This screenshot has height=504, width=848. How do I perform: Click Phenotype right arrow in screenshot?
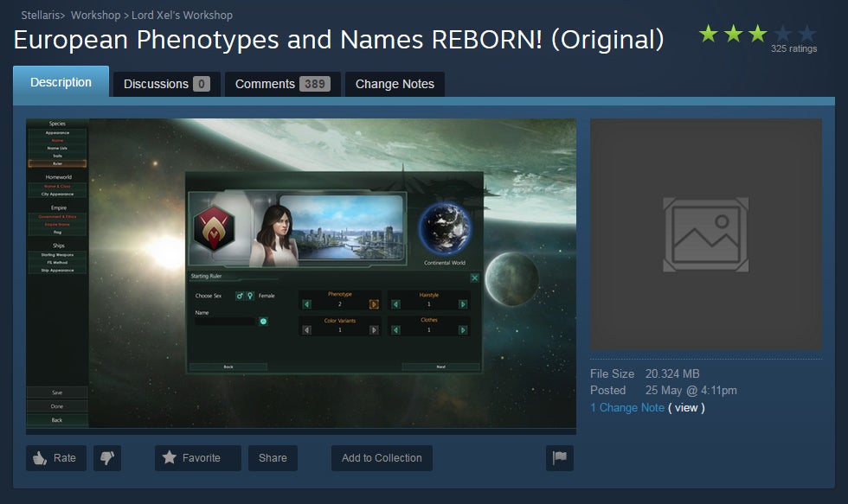point(374,304)
